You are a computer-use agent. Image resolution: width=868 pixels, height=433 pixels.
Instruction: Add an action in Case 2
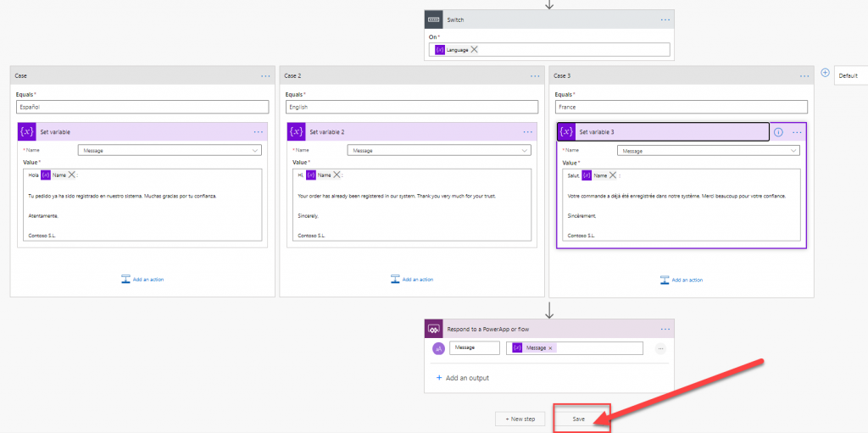pos(412,280)
